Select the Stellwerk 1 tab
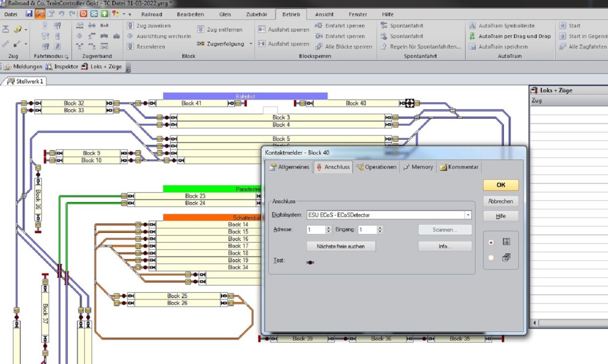 click(24, 81)
